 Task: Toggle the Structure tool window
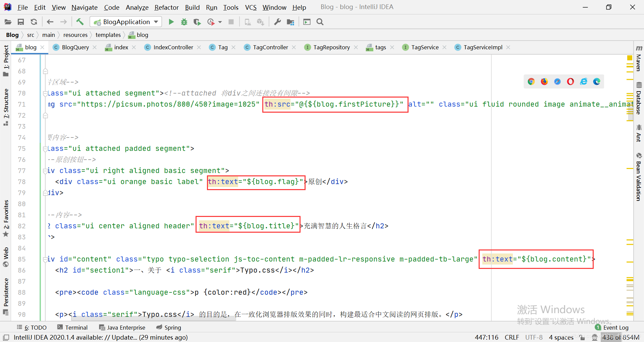(x=6, y=107)
